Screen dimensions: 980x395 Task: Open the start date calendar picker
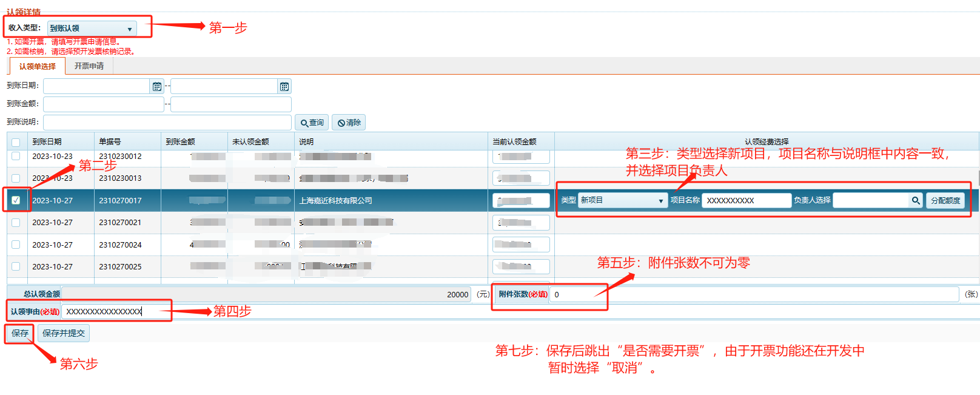(x=157, y=87)
